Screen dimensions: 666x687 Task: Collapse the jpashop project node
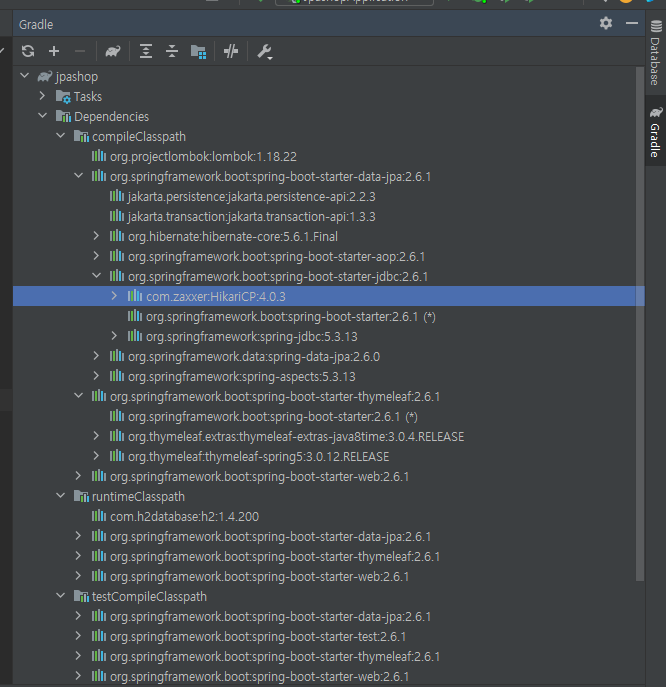pos(25,76)
